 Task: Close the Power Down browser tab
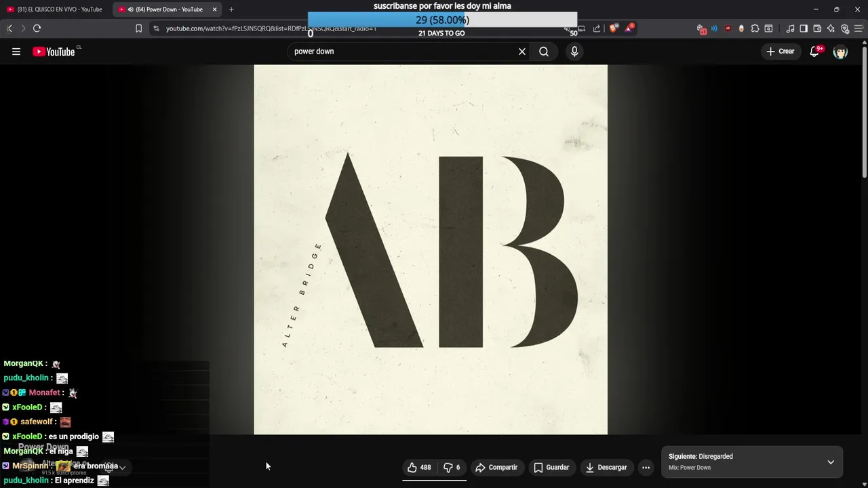[214, 9]
